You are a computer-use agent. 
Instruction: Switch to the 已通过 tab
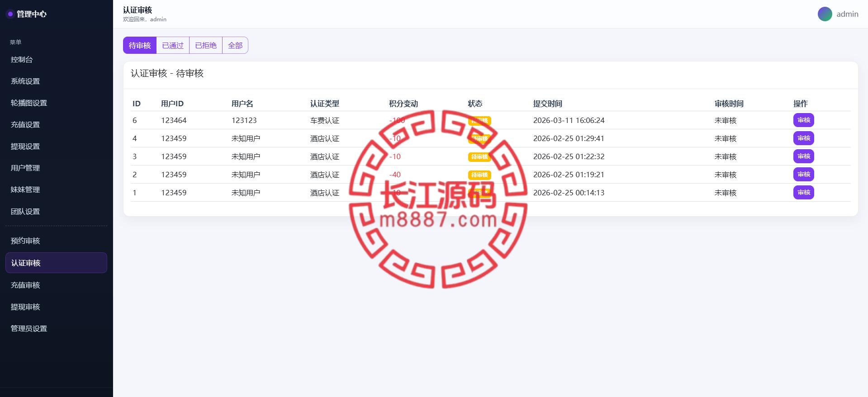tap(173, 45)
